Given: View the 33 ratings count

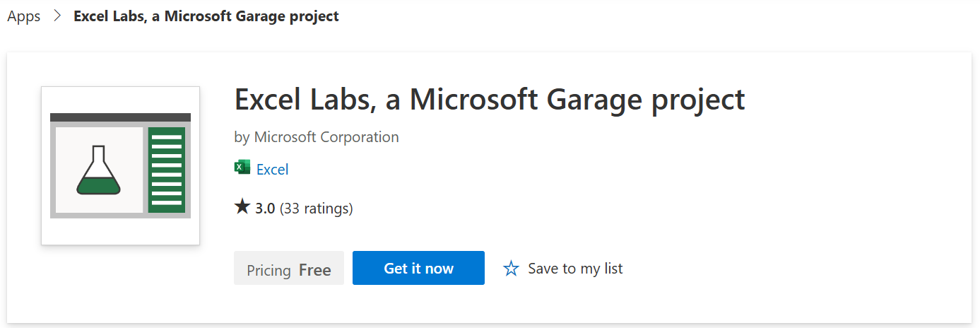Looking at the screenshot, I should (x=316, y=209).
